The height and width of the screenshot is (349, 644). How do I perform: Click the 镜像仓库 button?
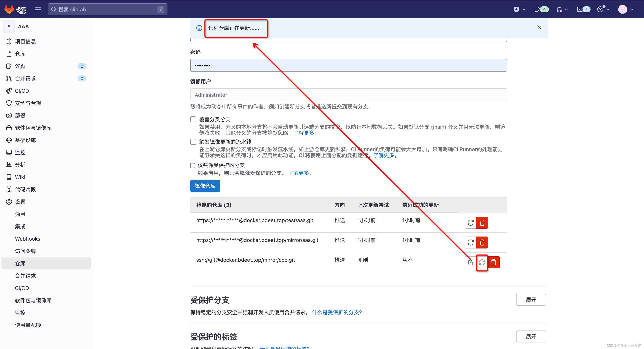[205, 186]
